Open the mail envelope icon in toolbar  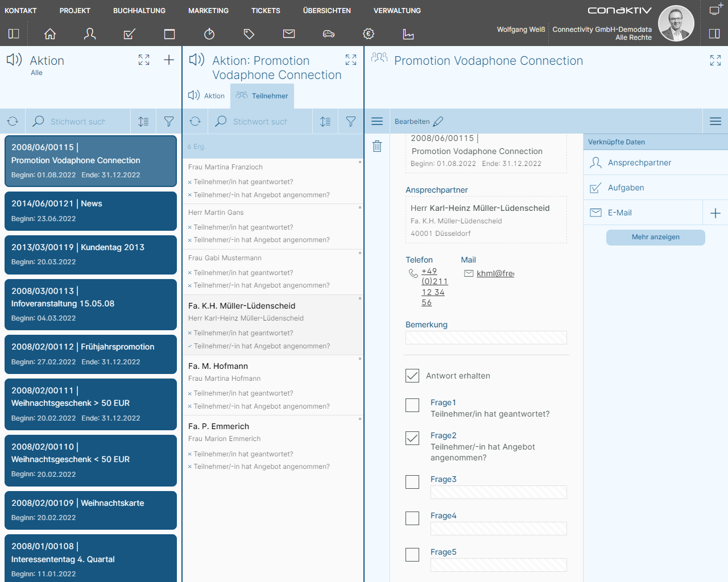[x=289, y=34]
